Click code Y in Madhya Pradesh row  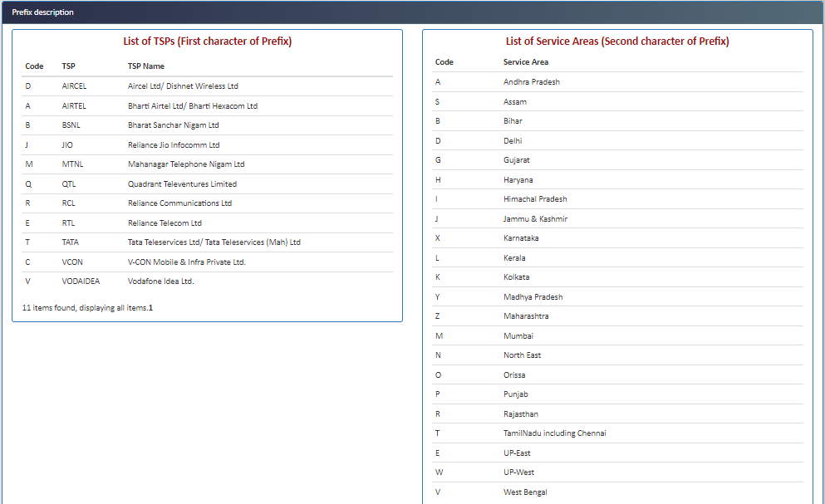pyautogui.click(x=437, y=297)
